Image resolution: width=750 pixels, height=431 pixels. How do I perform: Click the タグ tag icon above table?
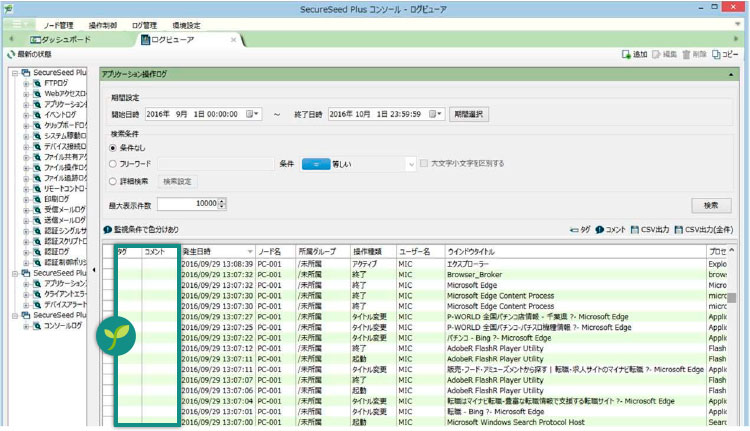(574, 230)
